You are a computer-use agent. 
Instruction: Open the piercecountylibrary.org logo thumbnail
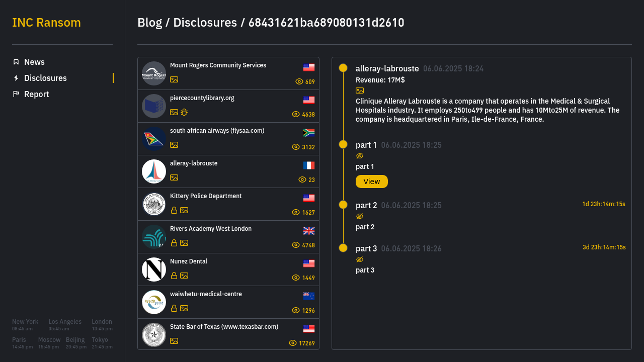(x=154, y=106)
